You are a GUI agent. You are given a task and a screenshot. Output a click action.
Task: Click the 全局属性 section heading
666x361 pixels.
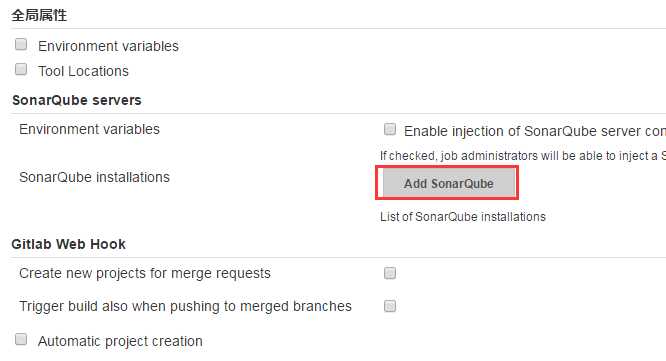pos(39,15)
